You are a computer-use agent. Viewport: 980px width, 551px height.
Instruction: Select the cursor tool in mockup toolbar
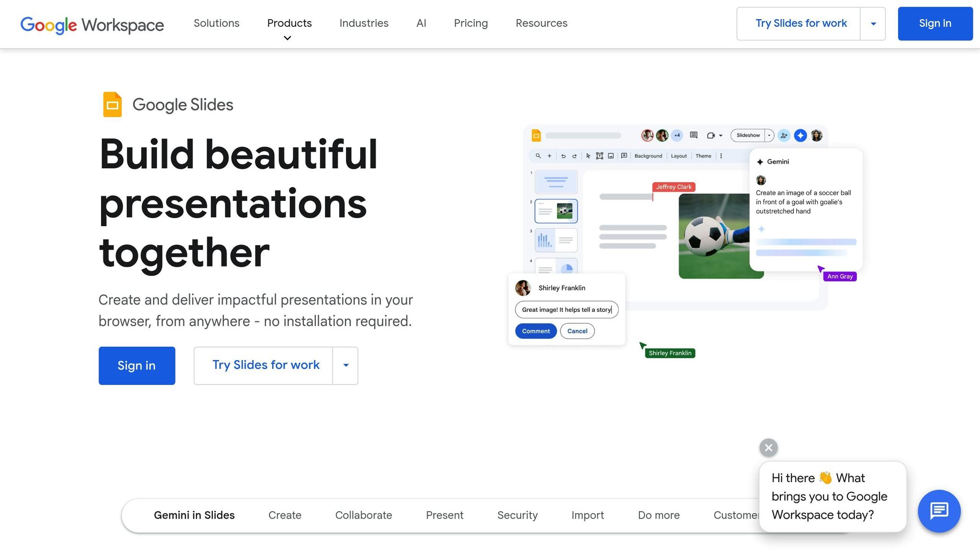pos(588,156)
